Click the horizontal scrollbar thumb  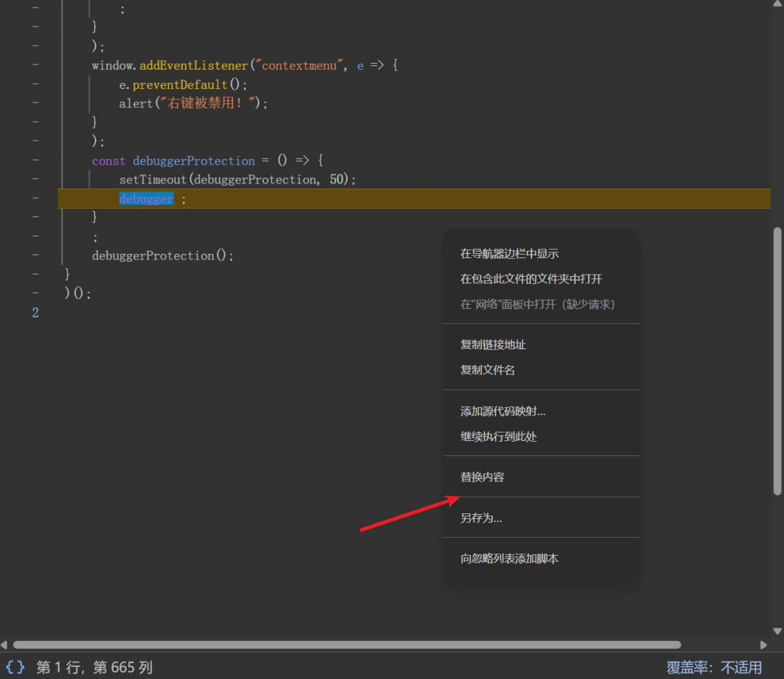(x=346, y=645)
